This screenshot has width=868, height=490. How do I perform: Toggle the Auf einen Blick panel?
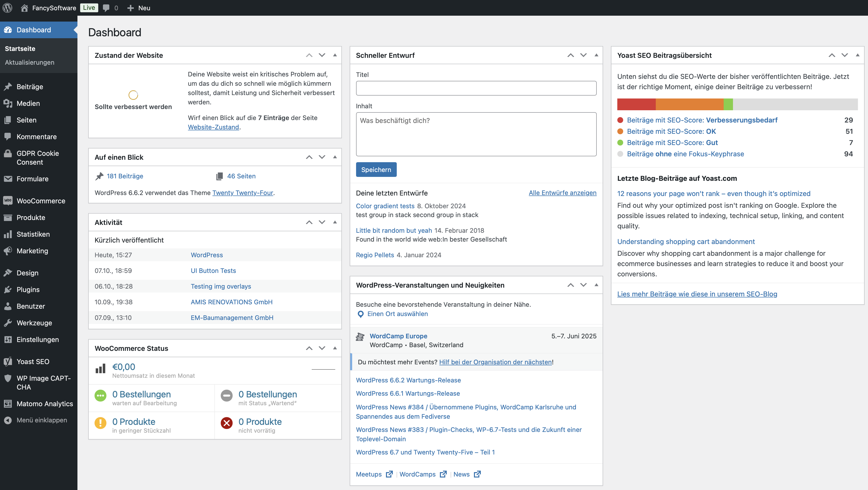tap(335, 157)
